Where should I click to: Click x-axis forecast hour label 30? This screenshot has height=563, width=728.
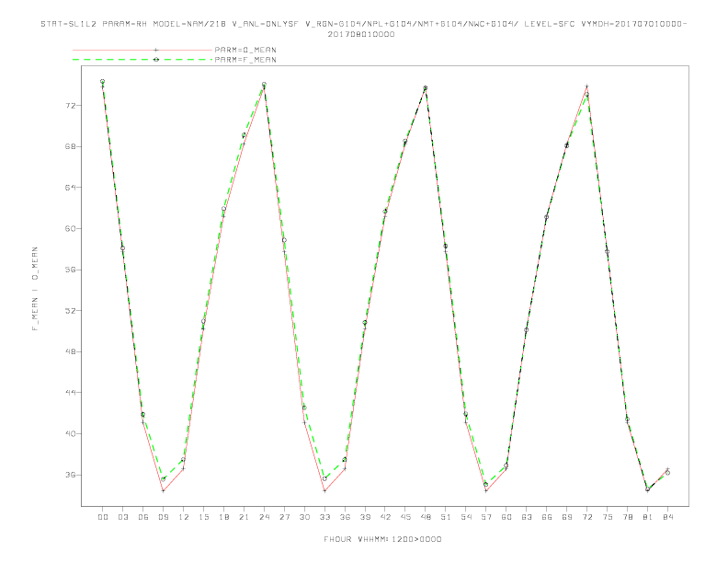tap(304, 517)
